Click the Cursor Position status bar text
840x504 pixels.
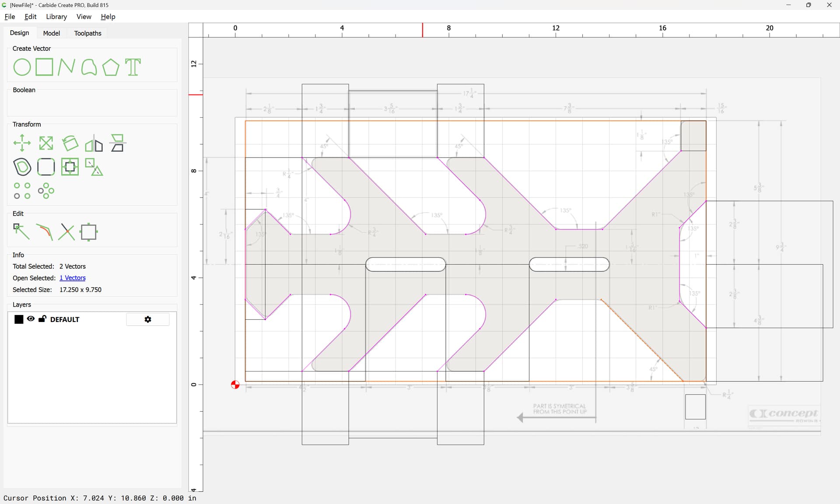pyautogui.click(x=100, y=498)
